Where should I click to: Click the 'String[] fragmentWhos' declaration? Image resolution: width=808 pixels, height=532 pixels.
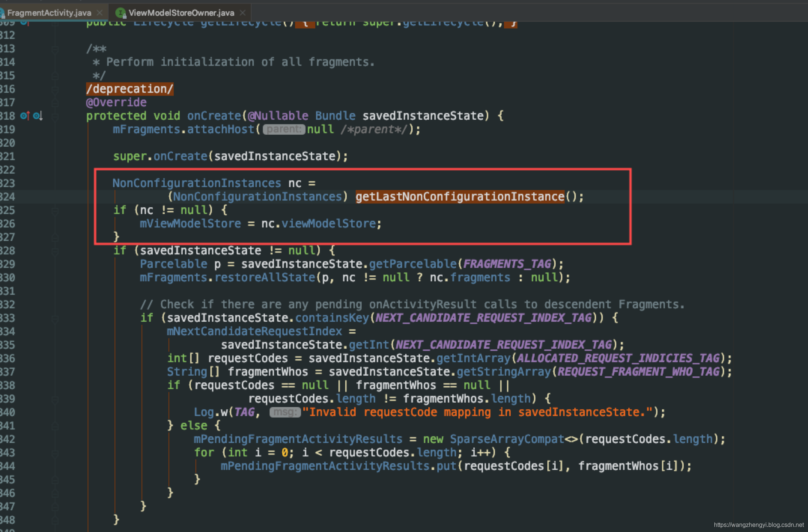pos(237,372)
